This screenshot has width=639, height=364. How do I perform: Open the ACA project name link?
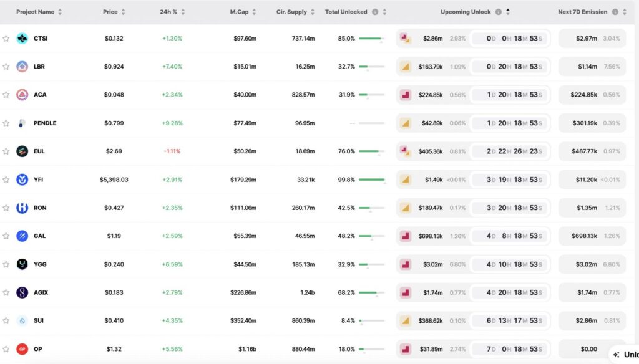(x=40, y=94)
